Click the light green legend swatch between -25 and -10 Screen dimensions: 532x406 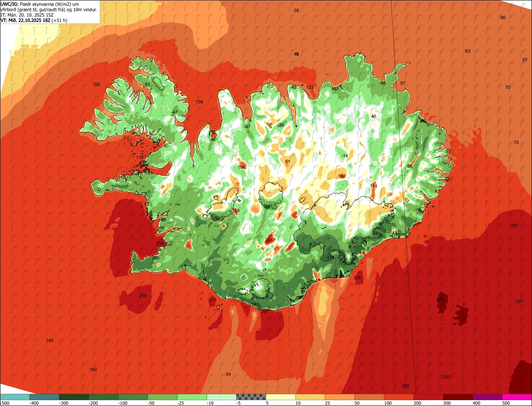coord(192,397)
